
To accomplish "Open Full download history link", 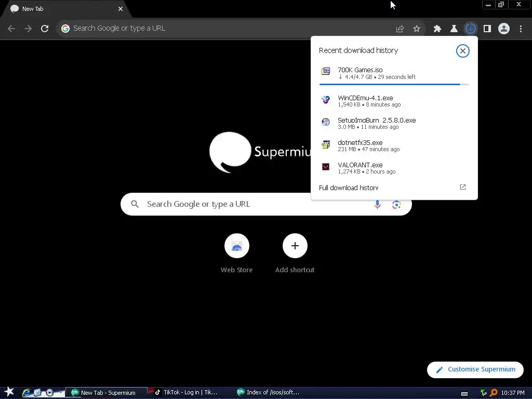I will 349,188.
